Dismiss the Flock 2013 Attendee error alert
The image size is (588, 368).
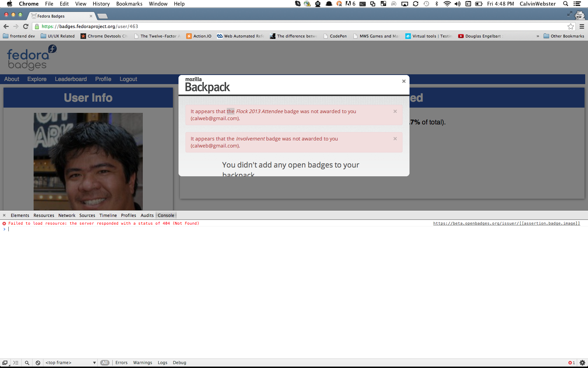coord(395,111)
